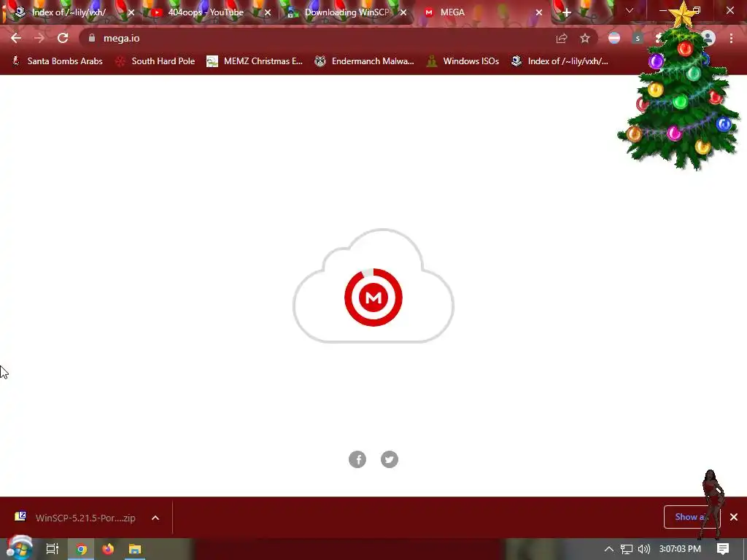This screenshot has height=560, width=747.
Task: Open a new tab with the plus button
Action: [566, 13]
